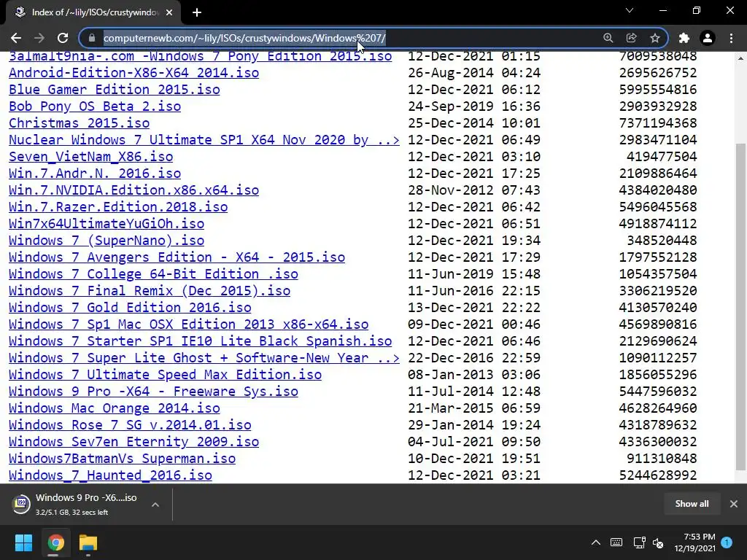Click Windows 7 Starter SP1 IE10 Lite Black Spanish.iso
This screenshot has height=560, width=747.
pos(200,341)
